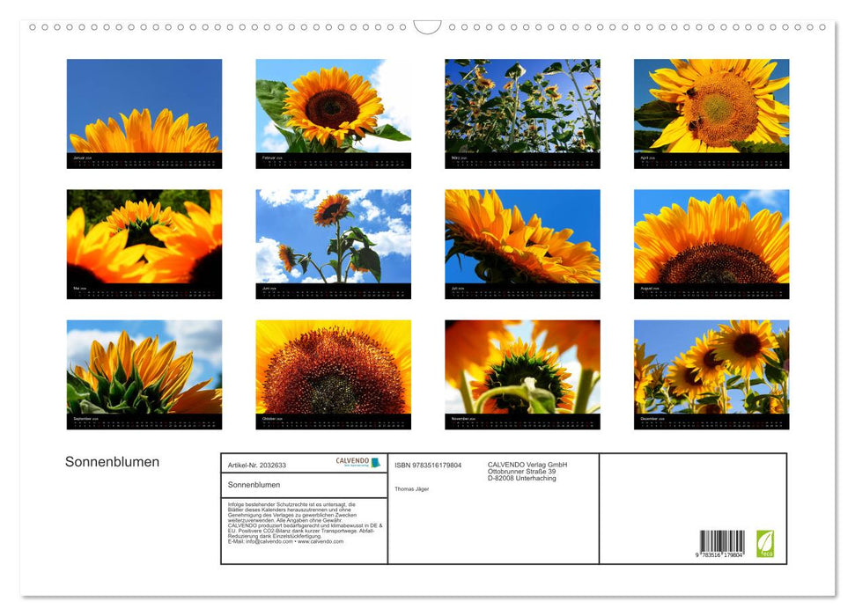855x616 pixels.
Task: Select the green eco leaf icon
Action: tap(766, 543)
